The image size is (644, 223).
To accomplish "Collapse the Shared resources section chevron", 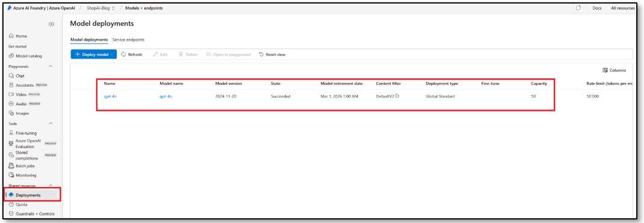I will [51, 185].
